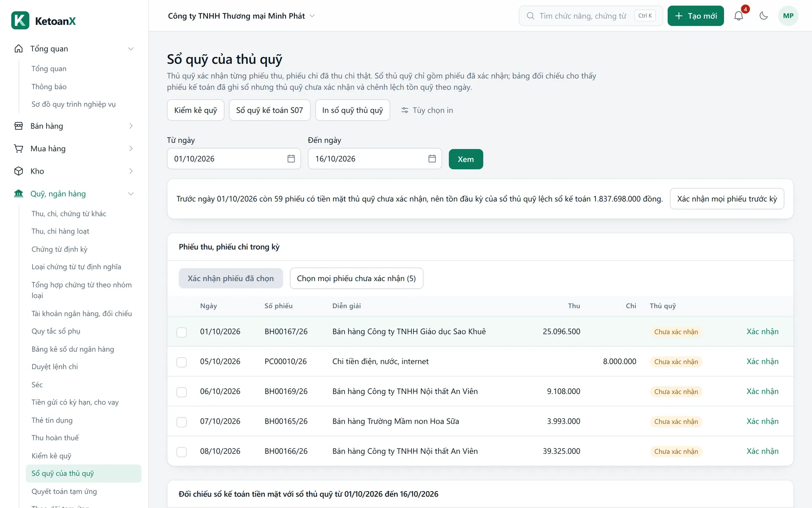Click the Mua hàng cart icon
Screen dimensions: 812x508
(x=19, y=149)
